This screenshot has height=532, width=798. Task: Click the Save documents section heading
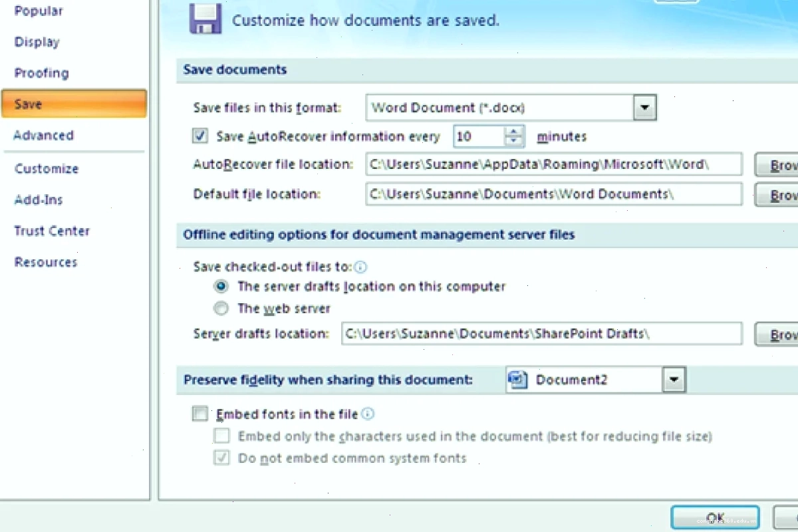235,70
